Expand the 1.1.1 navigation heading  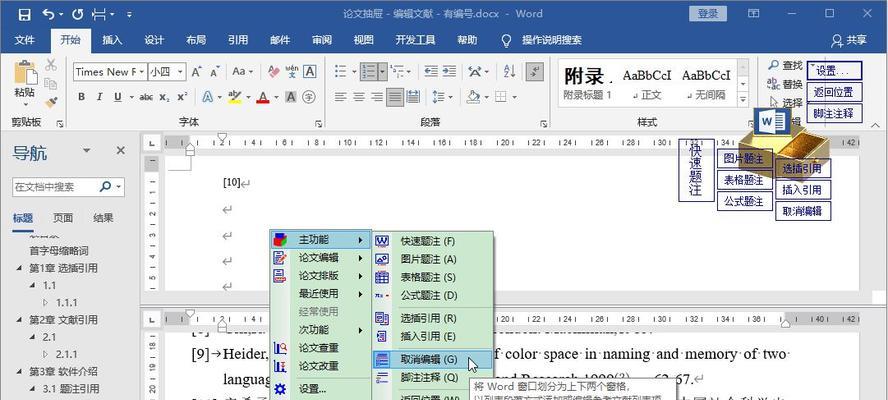tap(46, 303)
